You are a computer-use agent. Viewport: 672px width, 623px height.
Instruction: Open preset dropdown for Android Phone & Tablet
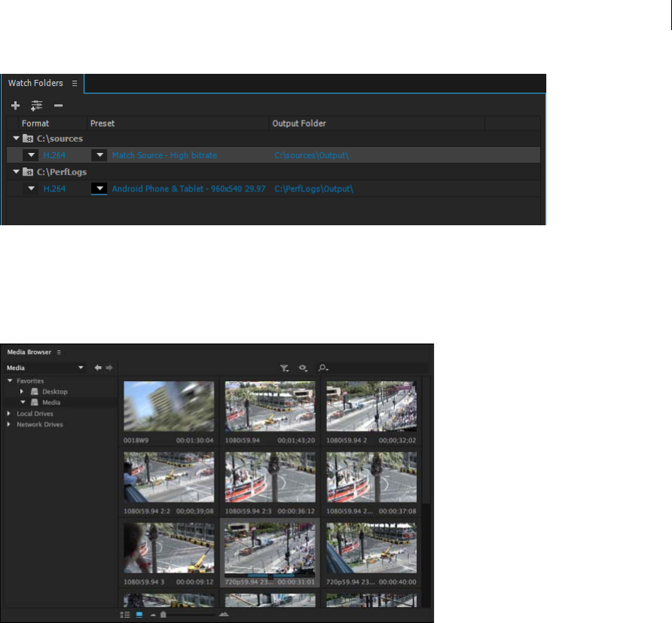(x=99, y=188)
